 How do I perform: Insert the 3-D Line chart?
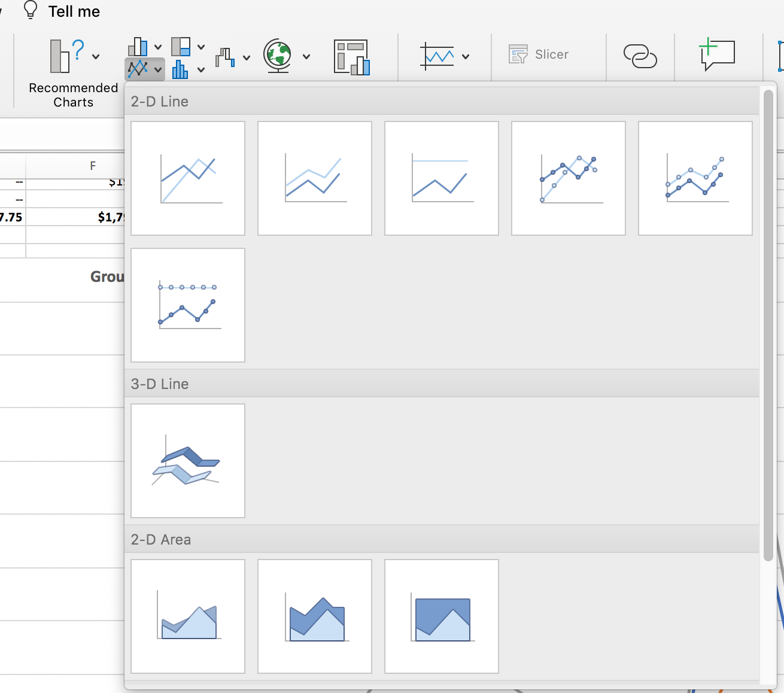(x=188, y=461)
